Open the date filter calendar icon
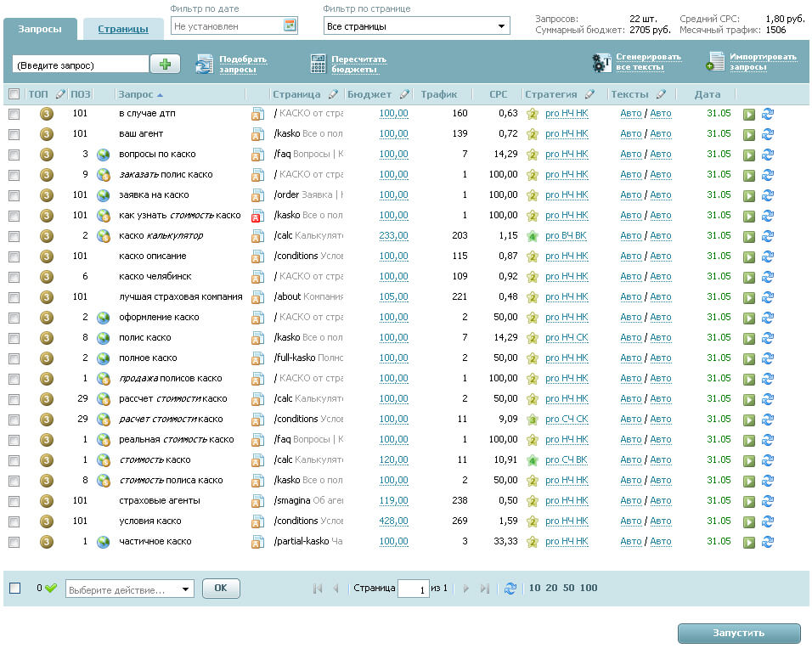 [x=290, y=25]
